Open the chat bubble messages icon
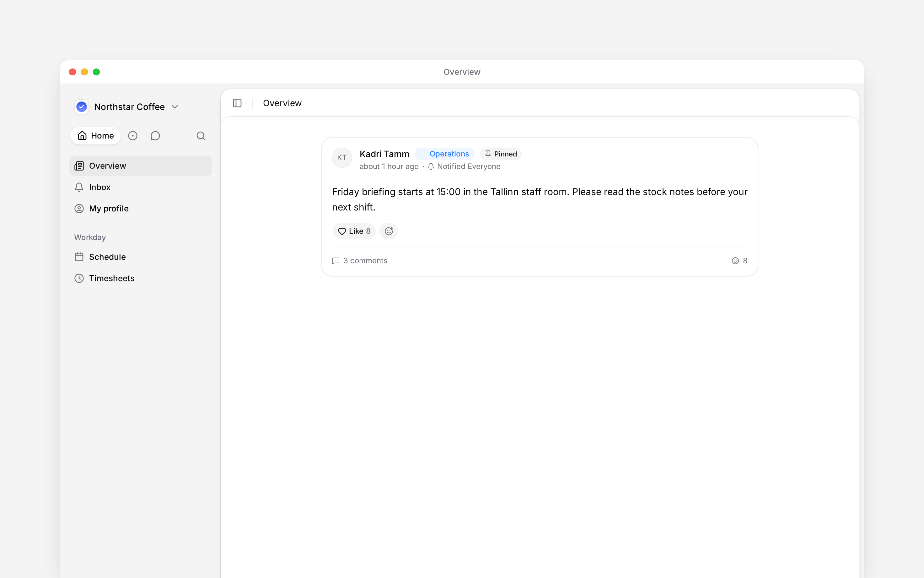The width and height of the screenshot is (924, 578). click(x=155, y=136)
